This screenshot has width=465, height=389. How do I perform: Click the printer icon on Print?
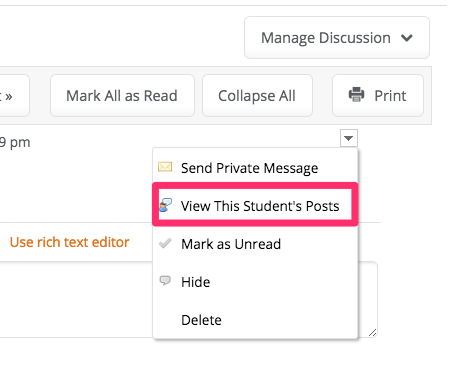coord(356,94)
